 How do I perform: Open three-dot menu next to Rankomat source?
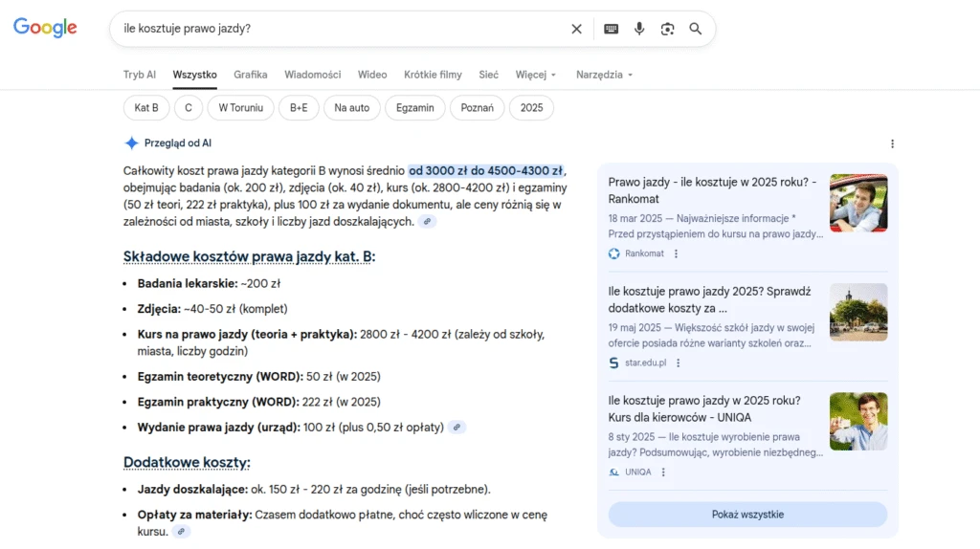click(676, 253)
